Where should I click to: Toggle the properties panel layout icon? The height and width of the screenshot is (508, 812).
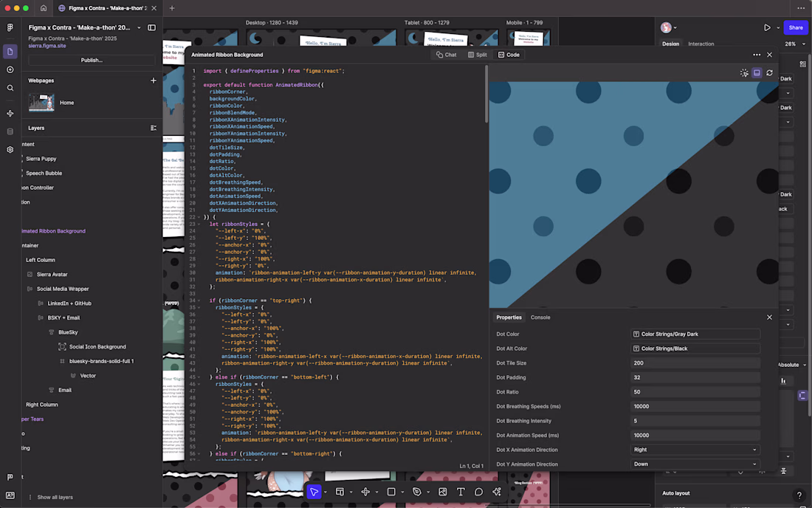pos(757,73)
